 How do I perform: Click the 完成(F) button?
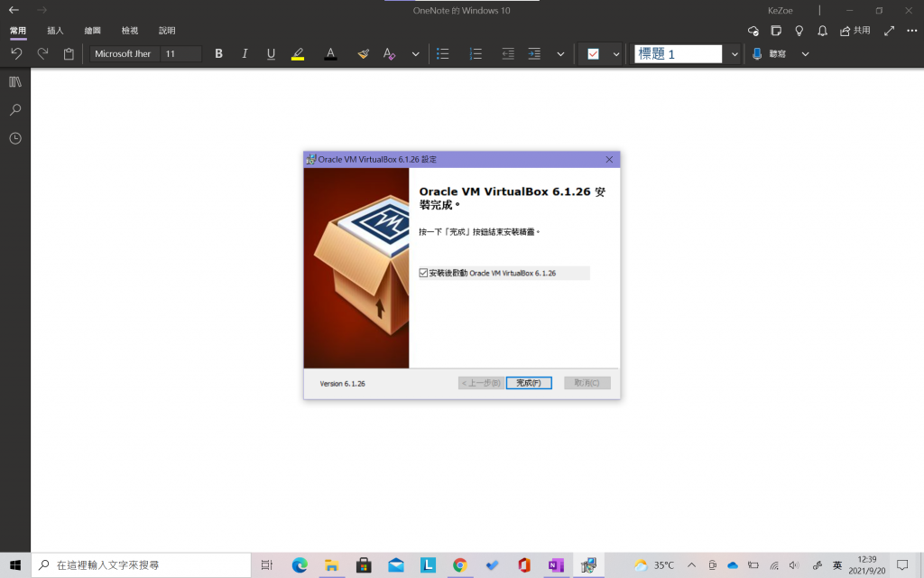point(529,383)
